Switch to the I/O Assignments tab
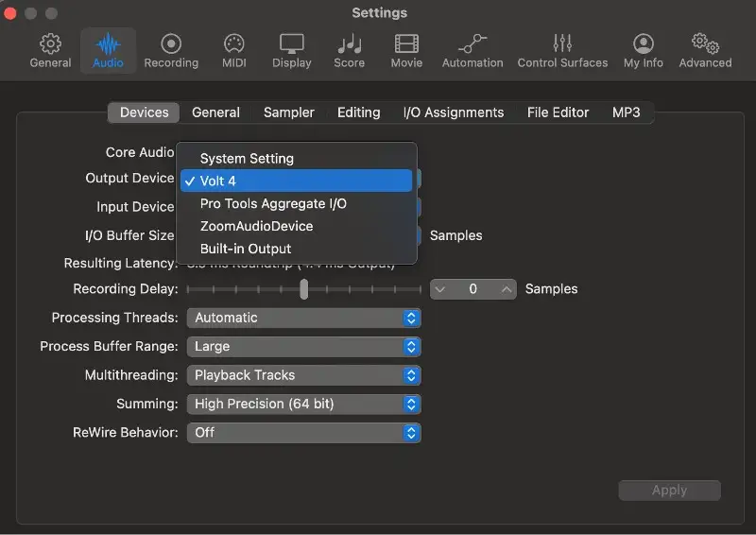Viewport: 756px width, 535px height. (454, 112)
